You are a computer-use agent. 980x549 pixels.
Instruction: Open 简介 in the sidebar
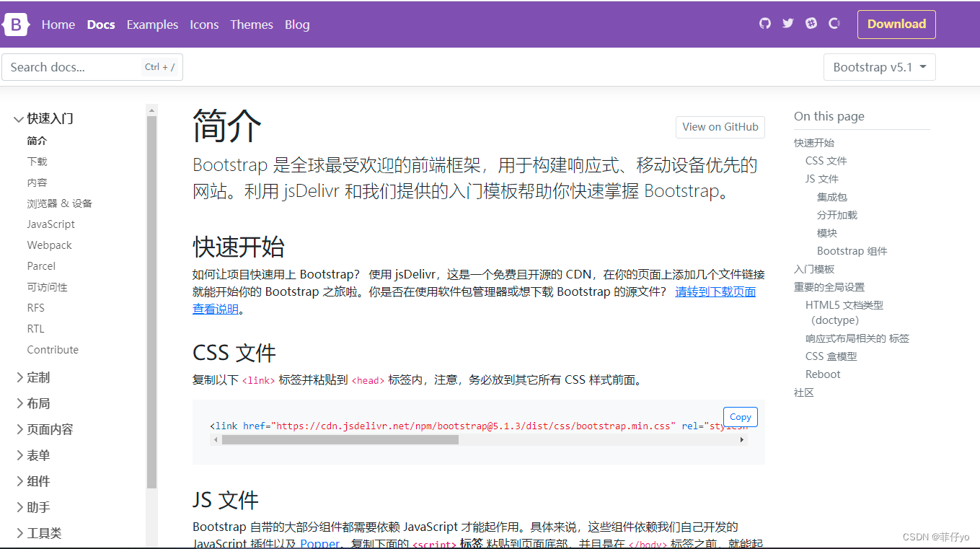(x=37, y=141)
